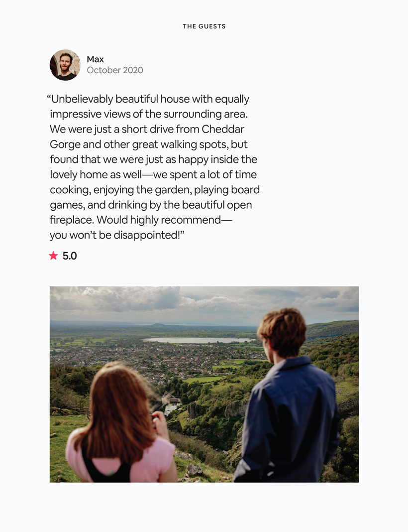Click the October 2020 review date
This screenshot has width=408, height=532.
tap(114, 70)
